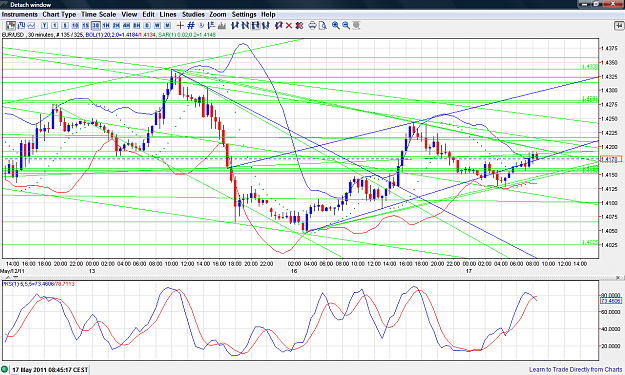Click zoom fit icon after magnifiers
The width and height of the screenshot is (625, 375).
tap(356, 26)
